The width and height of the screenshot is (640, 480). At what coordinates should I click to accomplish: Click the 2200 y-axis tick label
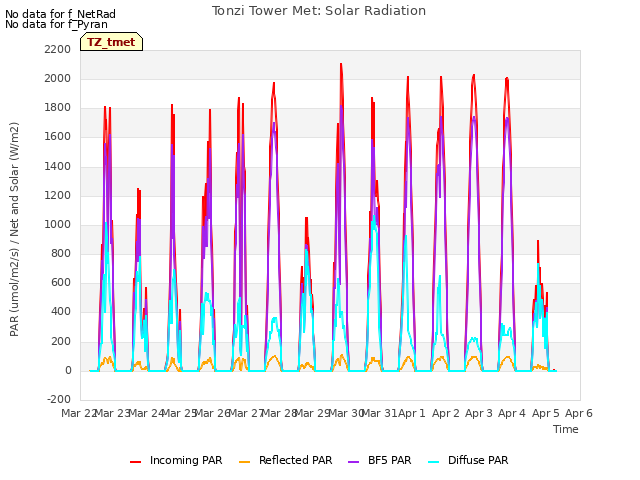point(58,49)
